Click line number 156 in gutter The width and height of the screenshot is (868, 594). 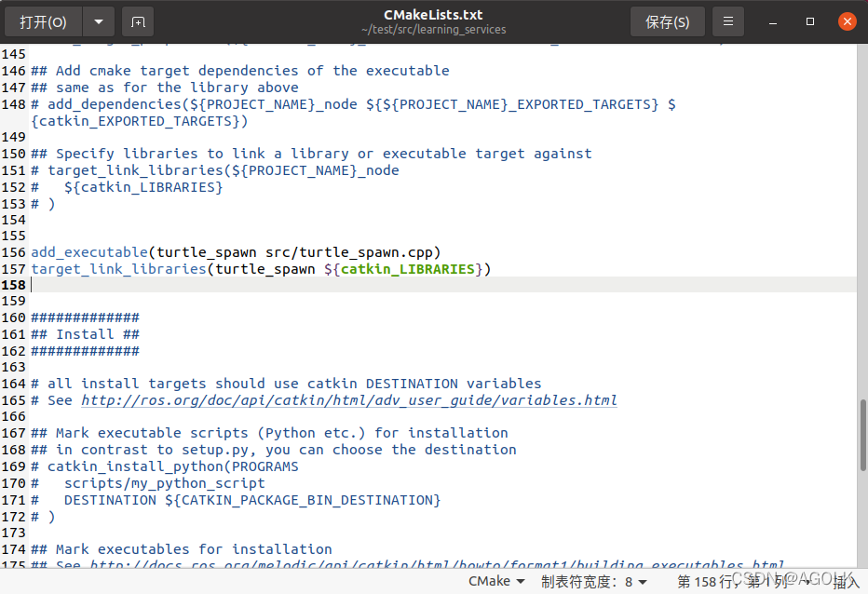point(13,252)
